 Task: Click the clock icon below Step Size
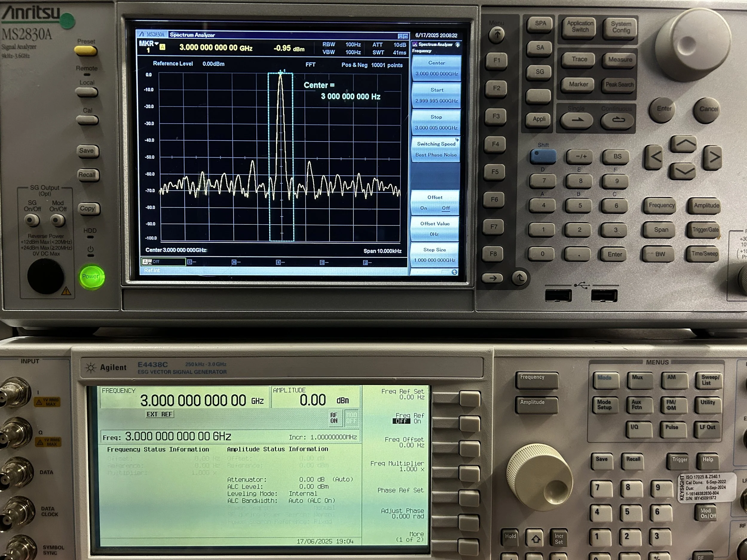coord(454,272)
